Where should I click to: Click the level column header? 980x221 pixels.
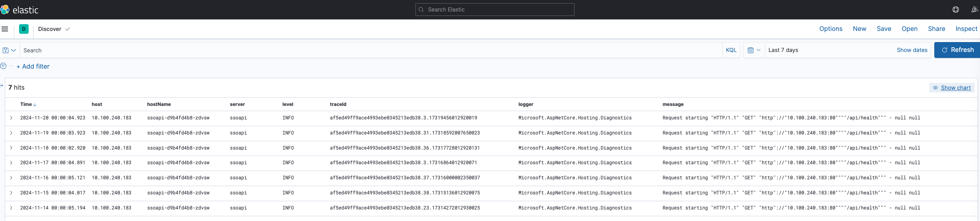[288, 104]
